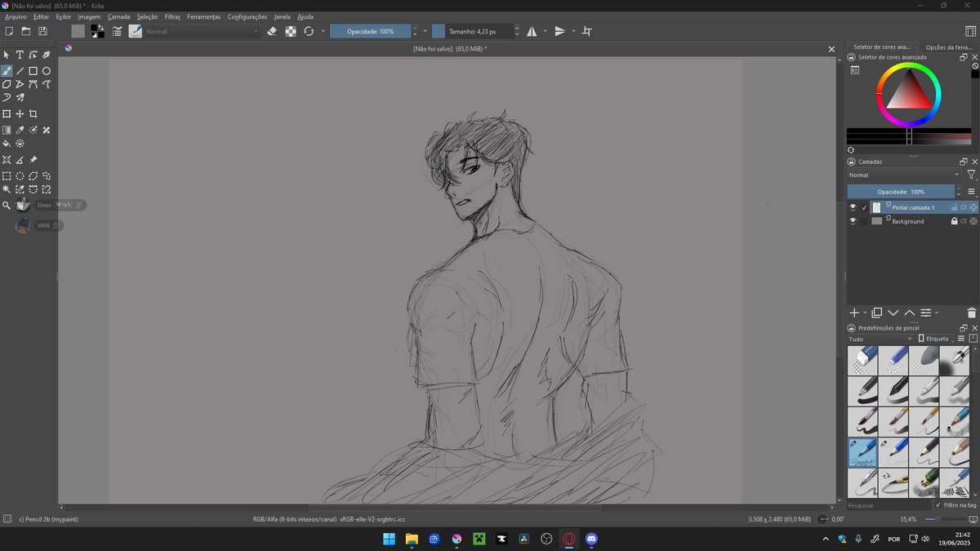Screen dimensions: 980x551
Task: Click brush preset search field Pesquisar
Action: pyautogui.click(x=888, y=505)
